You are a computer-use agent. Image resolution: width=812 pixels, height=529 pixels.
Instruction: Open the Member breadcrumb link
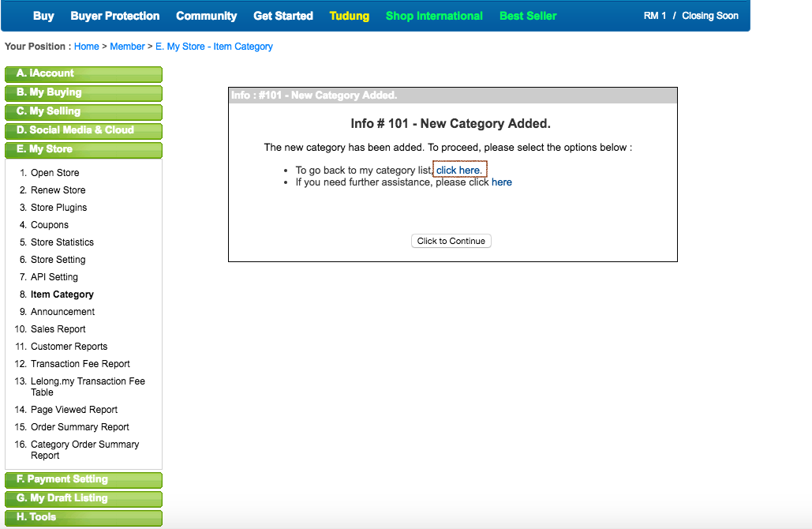tap(127, 47)
